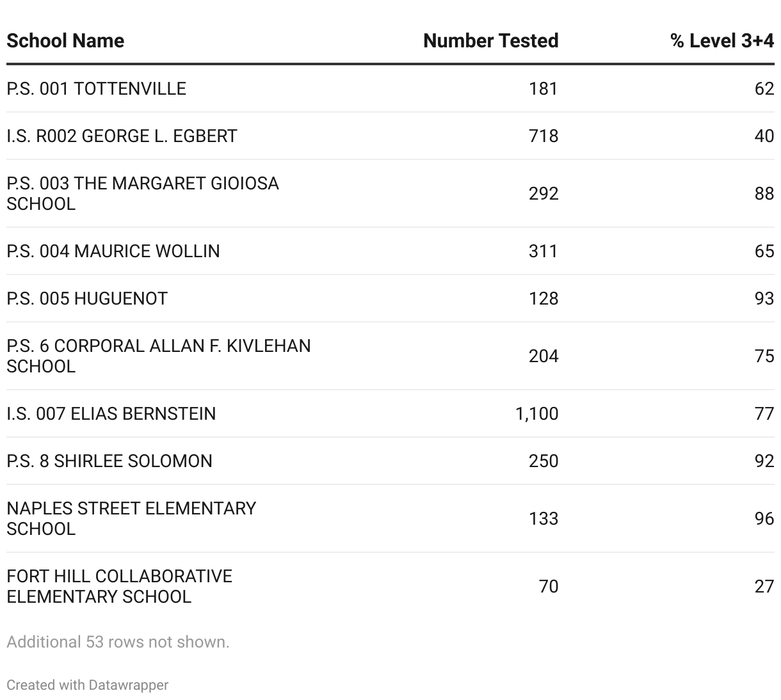This screenshot has width=781, height=700.
Task: Click the 'Additional 53 rows not shown' note
Action: (118, 642)
